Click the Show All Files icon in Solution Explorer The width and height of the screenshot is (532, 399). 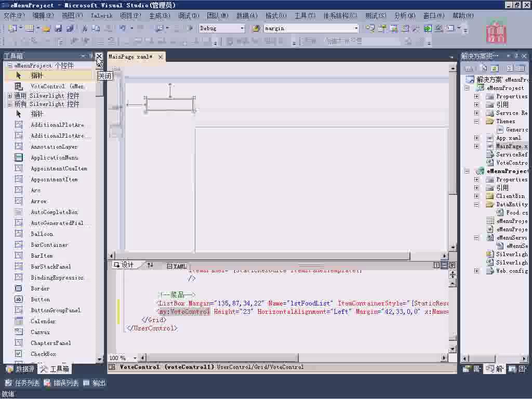tap(484, 69)
